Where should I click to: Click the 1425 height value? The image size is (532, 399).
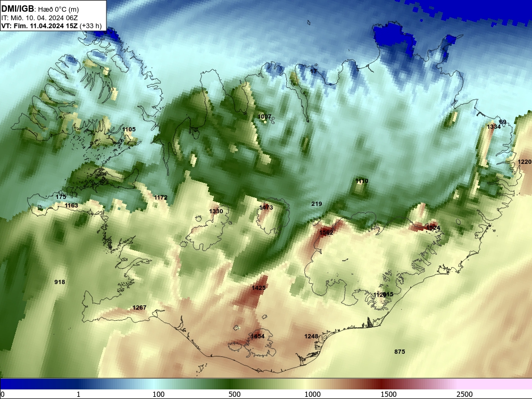259,288
